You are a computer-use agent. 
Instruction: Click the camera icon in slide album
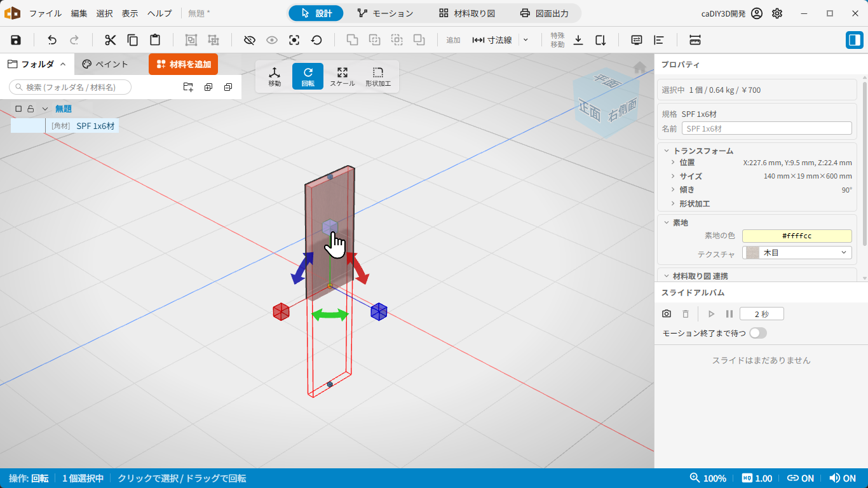click(x=667, y=314)
